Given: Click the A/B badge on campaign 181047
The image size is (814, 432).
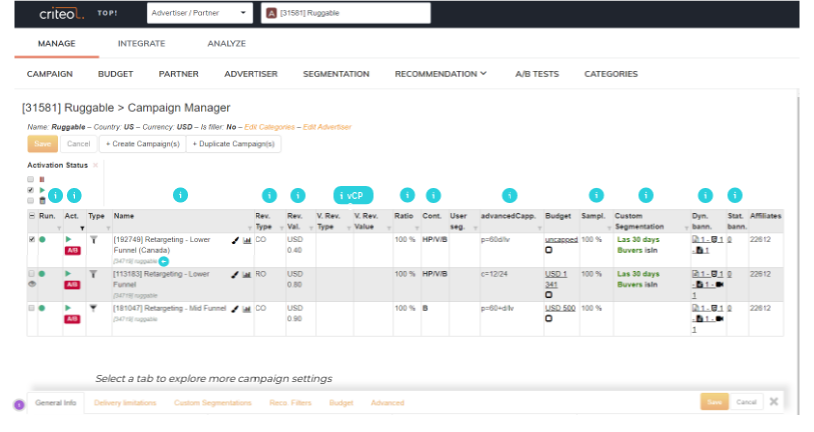Looking at the screenshot, I should (x=72, y=319).
